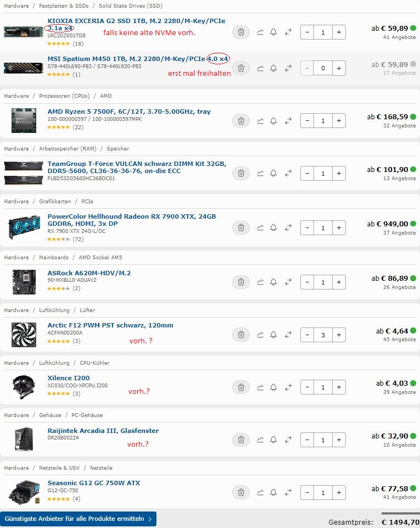Open PowerColor Hellhound Radeon RX 7900 XTX link
Image resolution: width=420 pixels, height=528 pixels.
pos(132,220)
